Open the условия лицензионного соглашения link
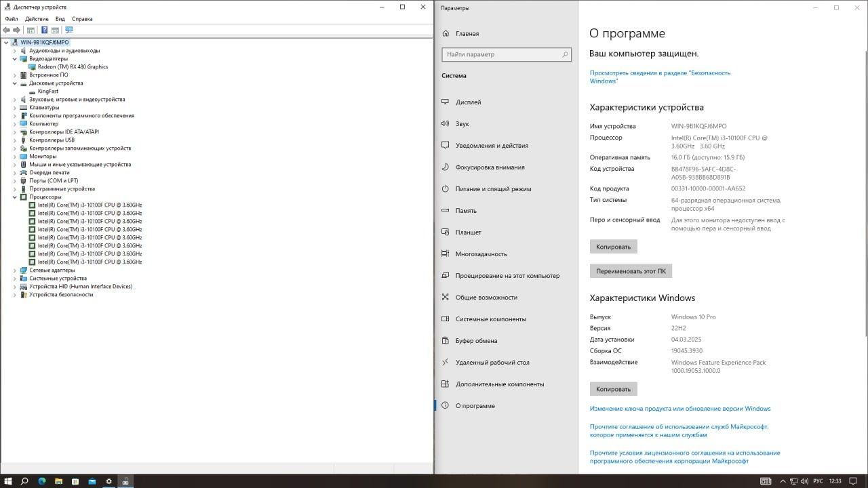This screenshot has width=868, height=488. (x=685, y=457)
